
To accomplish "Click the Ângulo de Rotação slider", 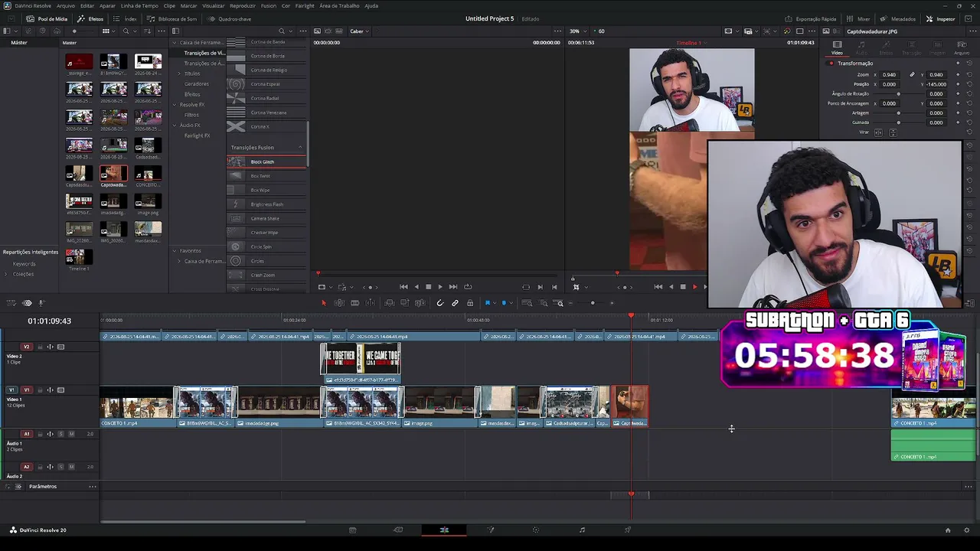I will click(x=898, y=93).
